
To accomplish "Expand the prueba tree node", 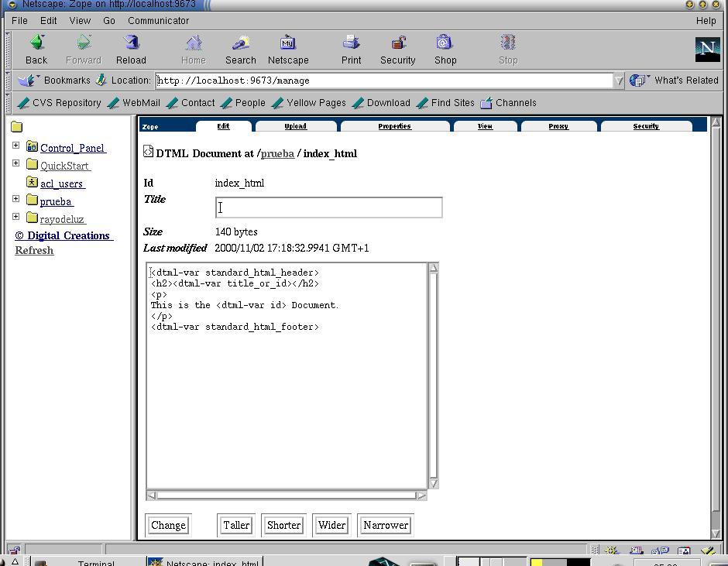I will pyautogui.click(x=15, y=199).
